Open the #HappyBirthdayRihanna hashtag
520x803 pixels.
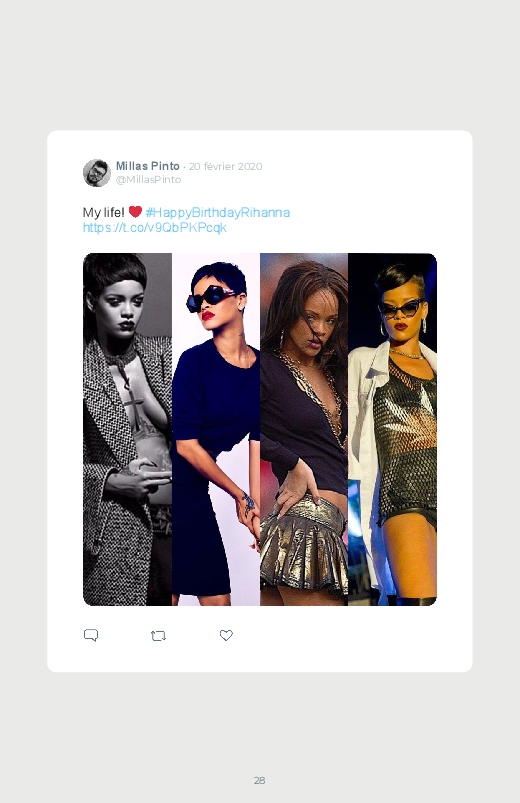tap(218, 213)
